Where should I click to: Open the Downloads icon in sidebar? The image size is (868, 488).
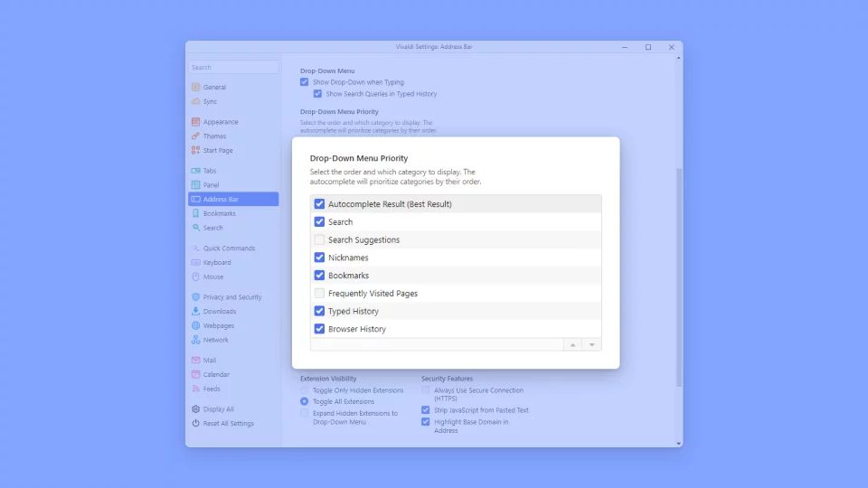[x=195, y=312]
